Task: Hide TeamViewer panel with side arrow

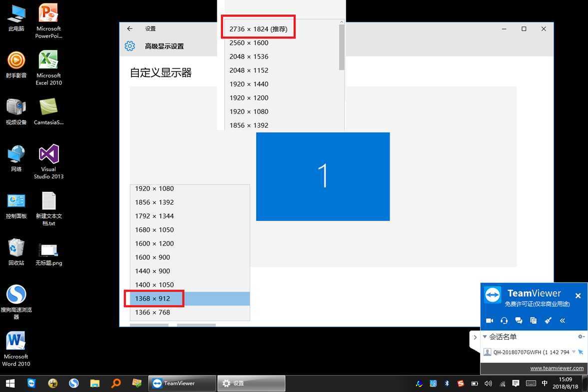Action: click(x=475, y=337)
